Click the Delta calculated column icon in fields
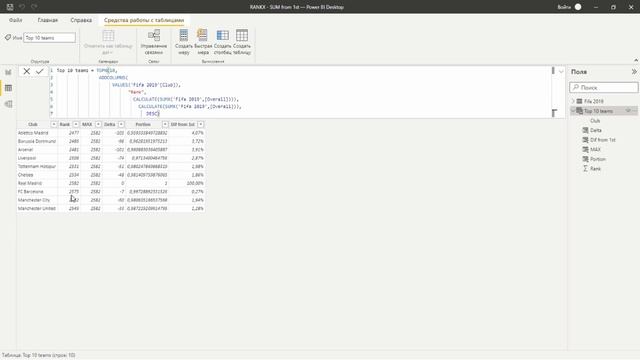 tap(585, 130)
